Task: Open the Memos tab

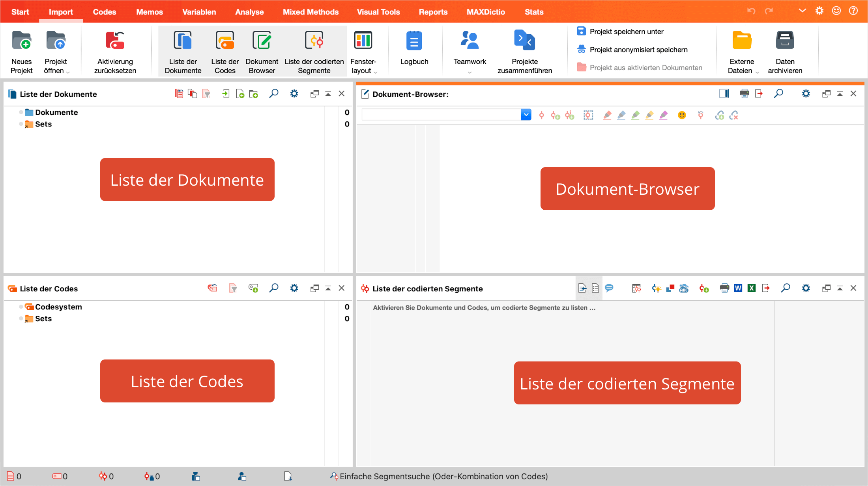Action: [x=150, y=12]
